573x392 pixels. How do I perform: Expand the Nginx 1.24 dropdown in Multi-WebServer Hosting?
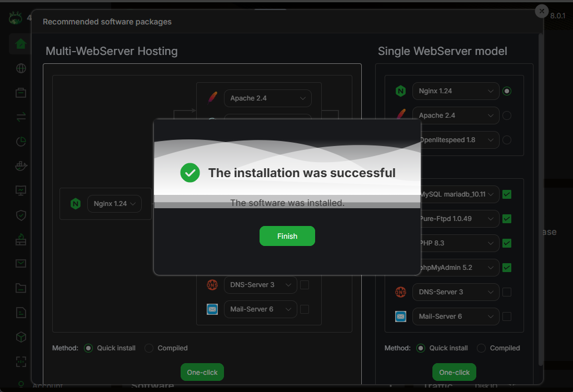[x=114, y=204]
